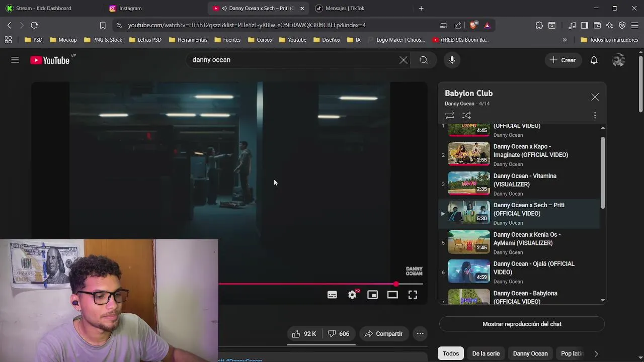The width and height of the screenshot is (644, 362).
Task: Open Danny Ocean Ojalá official video
Action: 519,272
